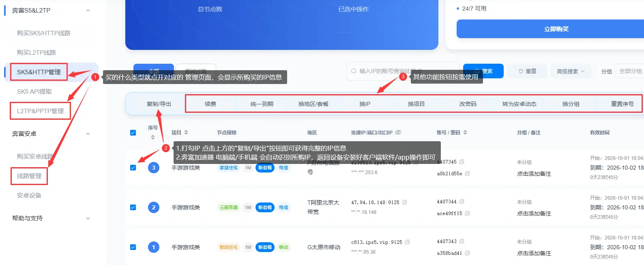Open 安卓设备 in sidebar
This screenshot has width=644, height=265.
coord(29,195)
